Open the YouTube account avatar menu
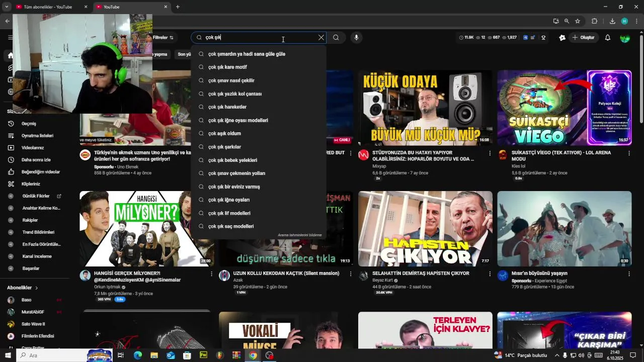This screenshot has height=362, width=644. click(625, 38)
